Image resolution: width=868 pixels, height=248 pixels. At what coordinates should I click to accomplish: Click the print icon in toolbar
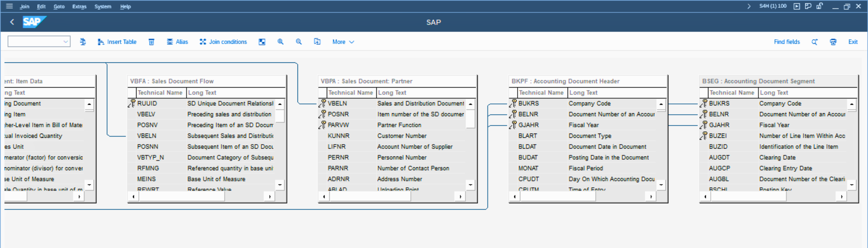[833, 42]
